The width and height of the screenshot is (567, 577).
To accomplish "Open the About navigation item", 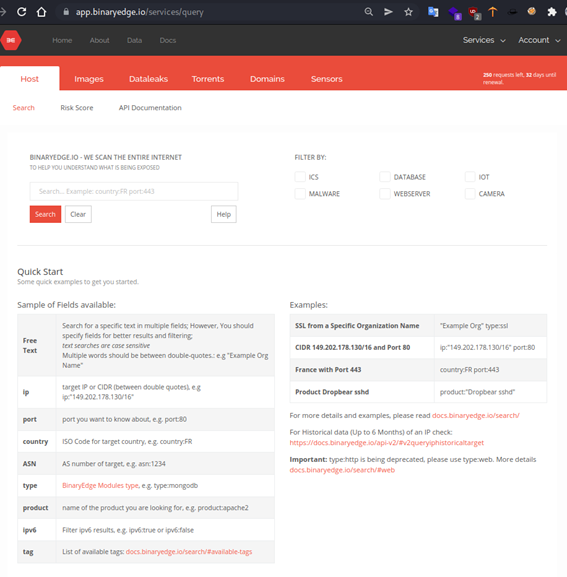I will [x=99, y=40].
